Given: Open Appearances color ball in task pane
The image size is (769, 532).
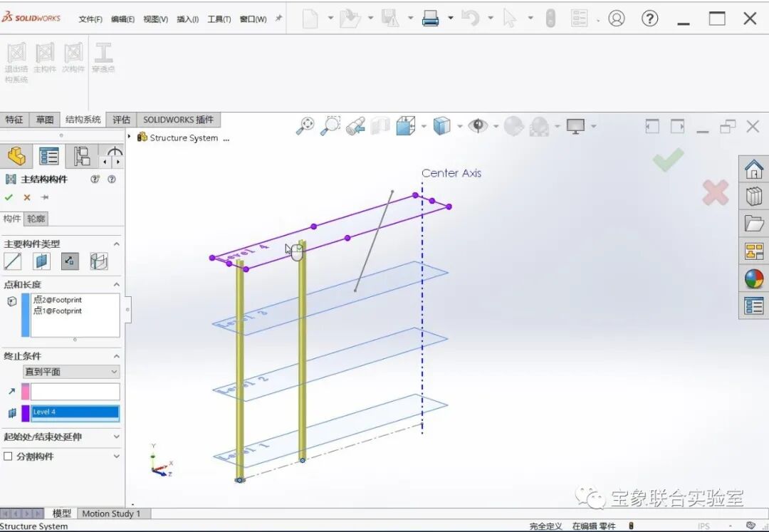Looking at the screenshot, I should pyautogui.click(x=754, y=278).
